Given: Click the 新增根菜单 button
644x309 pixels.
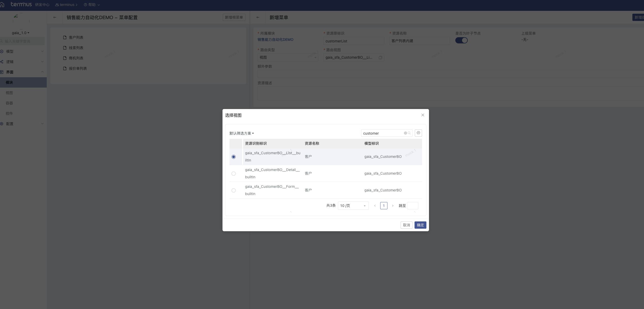Looking at the screenshot, I should [234, 17].
